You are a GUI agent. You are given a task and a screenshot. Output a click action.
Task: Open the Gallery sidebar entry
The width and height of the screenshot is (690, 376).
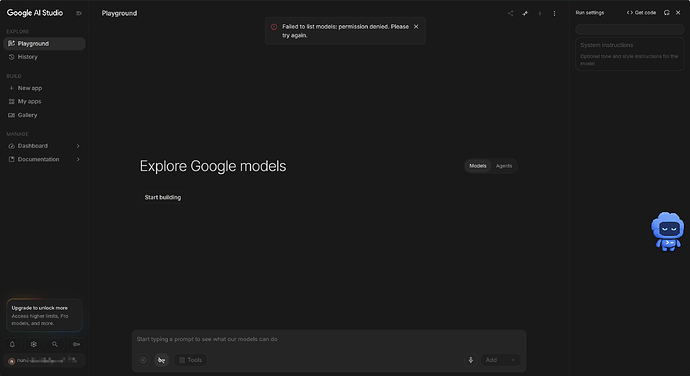(x=44, y=115)
